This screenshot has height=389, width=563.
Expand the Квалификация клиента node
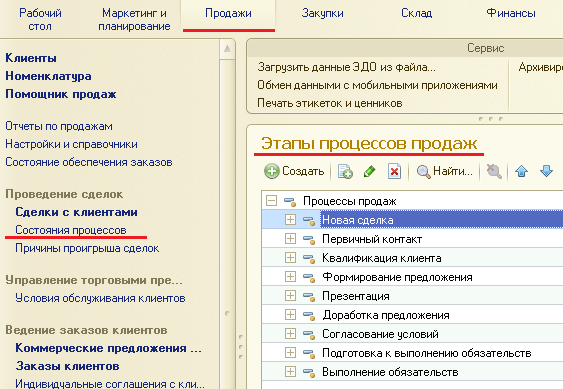pos(290,258)
